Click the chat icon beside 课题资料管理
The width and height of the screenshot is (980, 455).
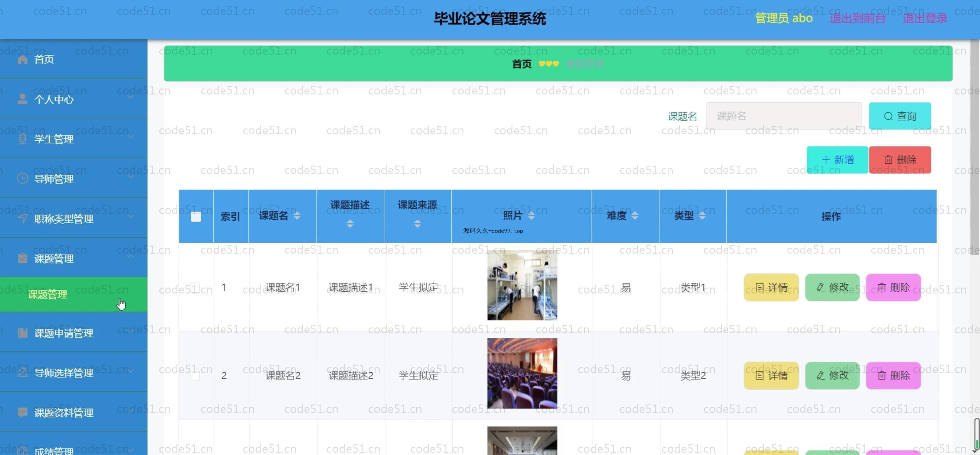22,412
